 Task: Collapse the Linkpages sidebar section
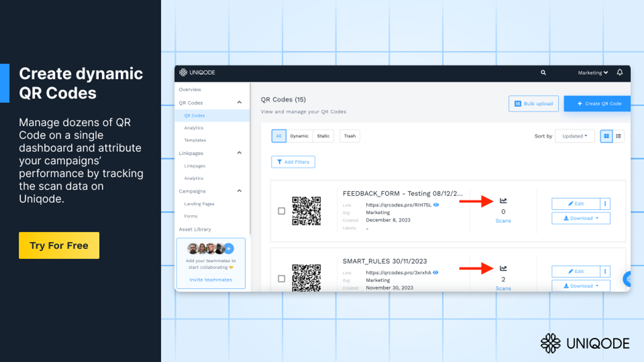(x=239, y=153)
